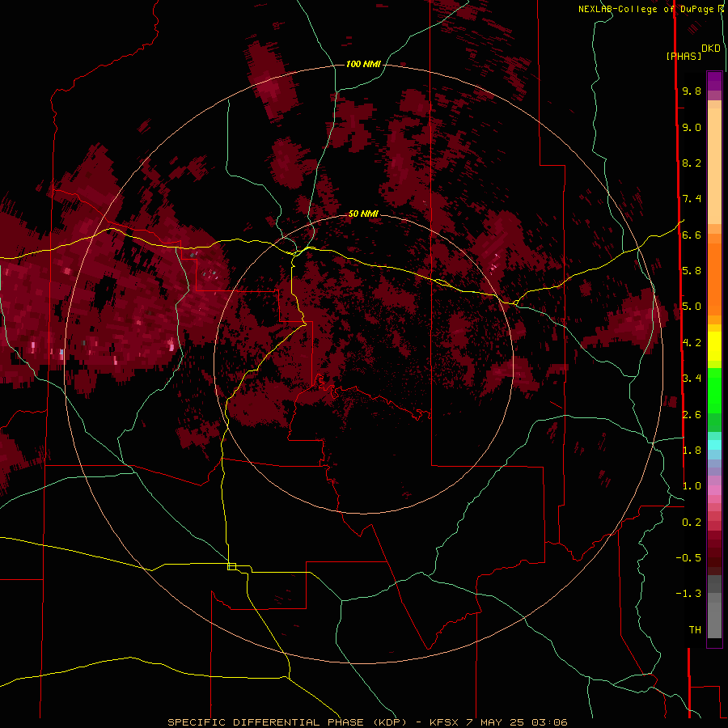
Task: Pick the cyan segment of the color bar
Action: tap(714, 445)
